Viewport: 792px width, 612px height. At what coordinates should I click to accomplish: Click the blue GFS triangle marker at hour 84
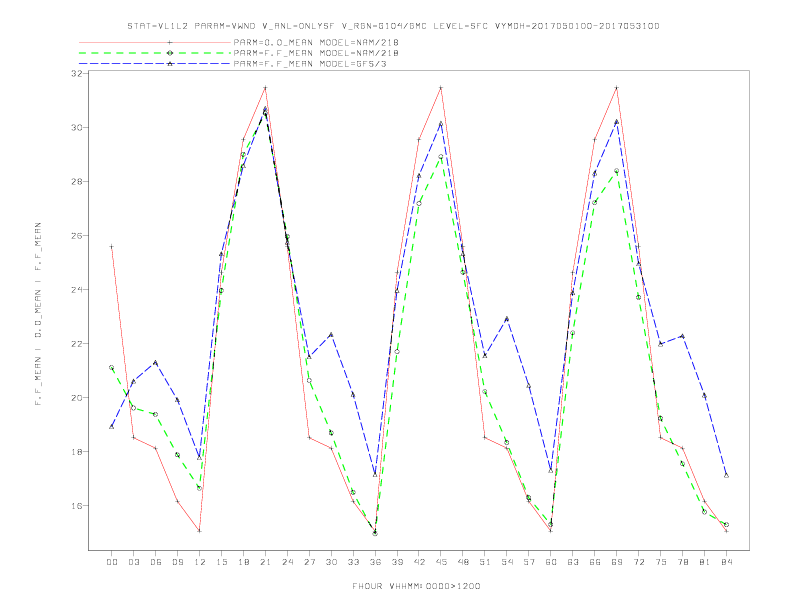[x=726, y=475]
